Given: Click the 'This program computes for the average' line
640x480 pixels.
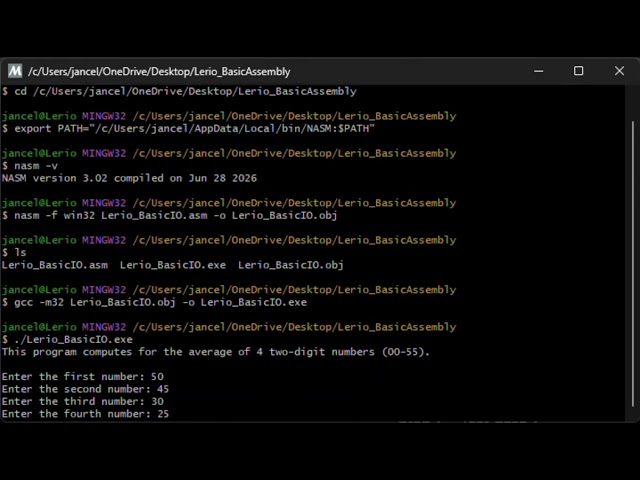Looking at the screenshot, I should click(216, 352).
